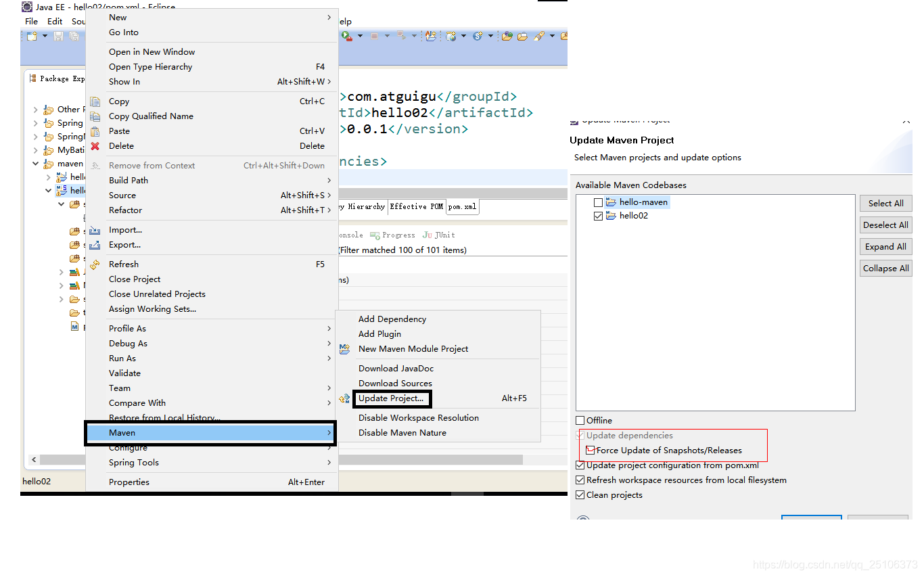Expand the Other Projects working set
This screenshot has height=577, width=924.
pos(36,110)
